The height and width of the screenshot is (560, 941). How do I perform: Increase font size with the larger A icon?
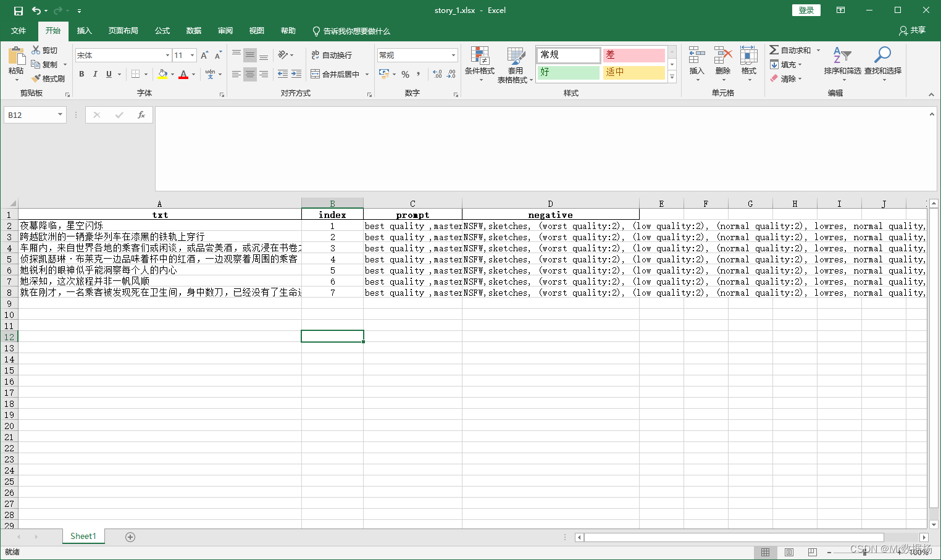204,55
